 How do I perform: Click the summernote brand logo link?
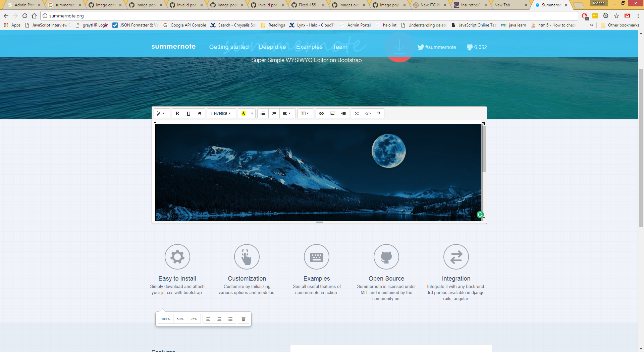tap(173, 47)
